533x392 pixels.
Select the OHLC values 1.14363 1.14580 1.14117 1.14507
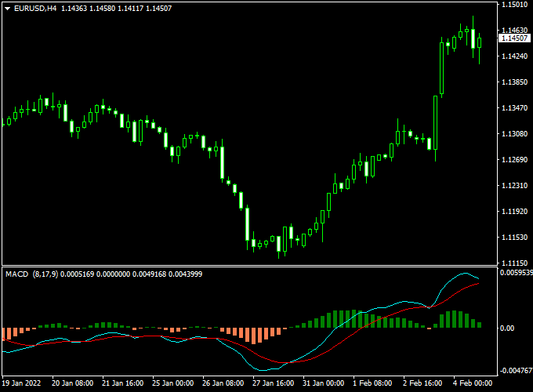116,9
